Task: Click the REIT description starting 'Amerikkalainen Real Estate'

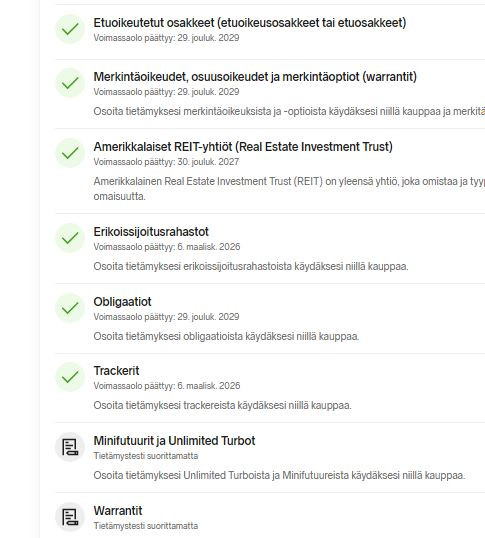Action: click(289, 189)
